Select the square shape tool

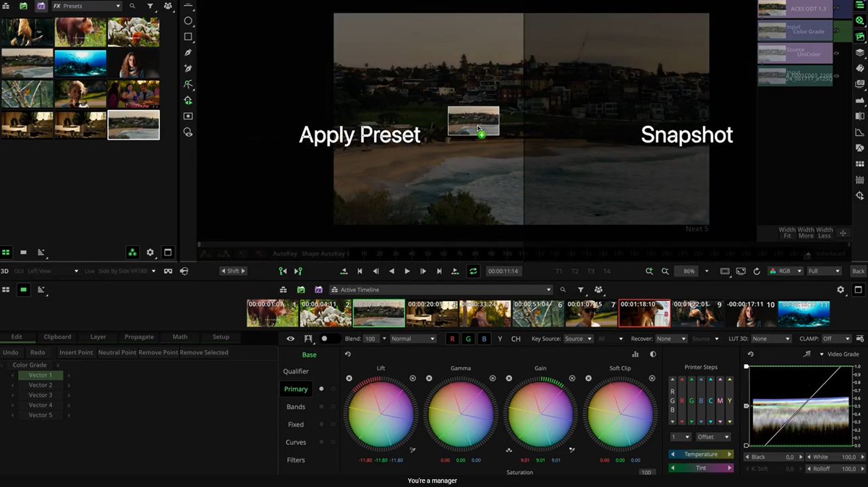point(188,37)
